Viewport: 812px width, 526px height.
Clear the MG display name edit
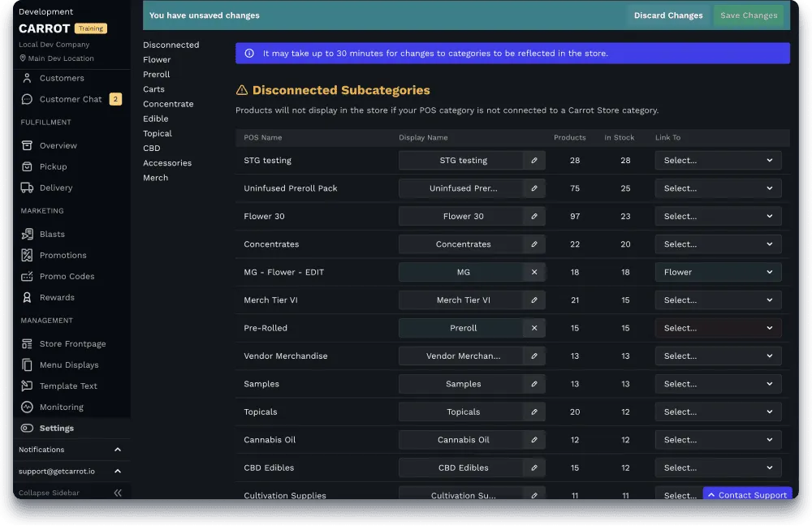tap(534, 272)
